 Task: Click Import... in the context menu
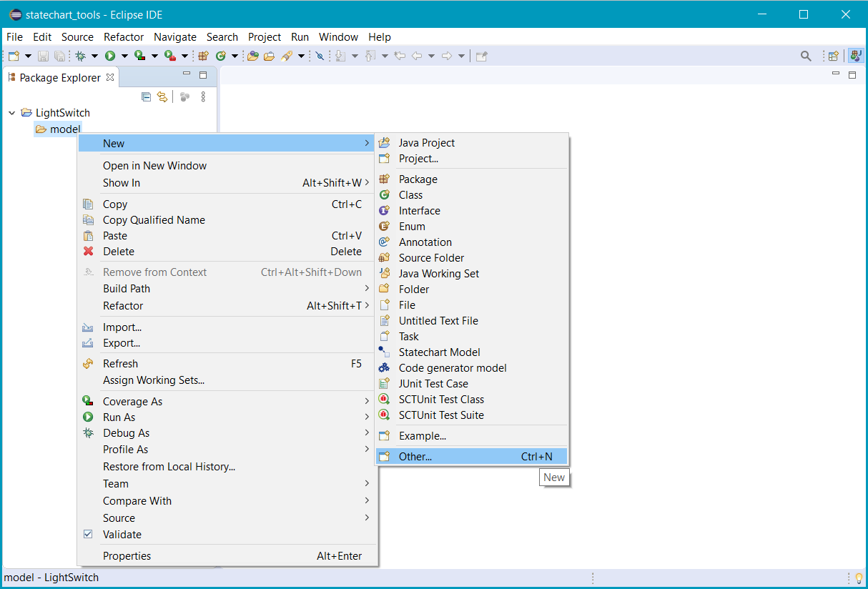click(x=227, y=327)
